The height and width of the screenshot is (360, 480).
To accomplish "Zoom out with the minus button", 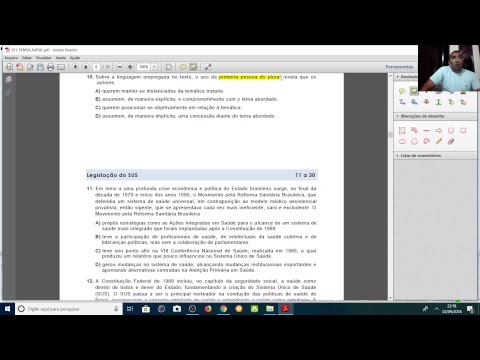I will [120, 67].
